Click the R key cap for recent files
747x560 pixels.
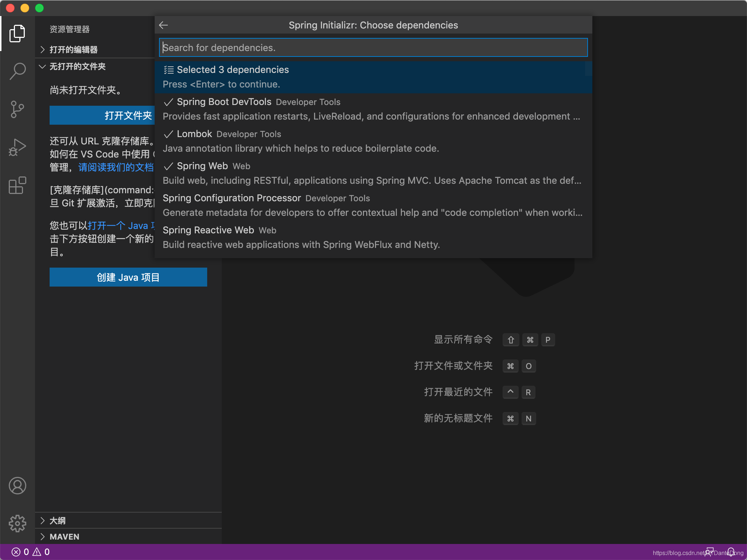528,392
